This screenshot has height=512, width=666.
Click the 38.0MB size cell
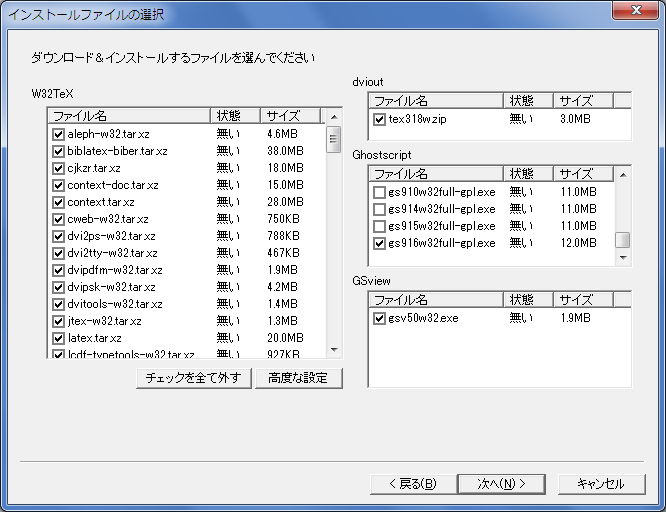click(285, 151)
